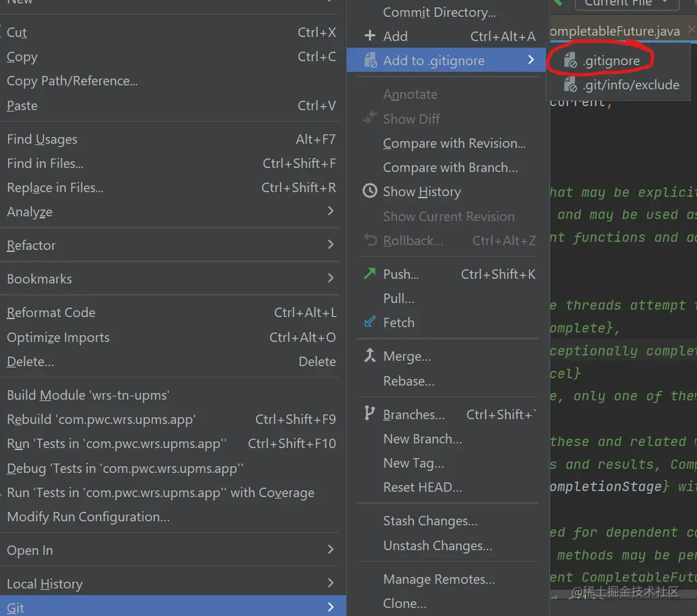Screen dimensions: 697x616
Task: Expand the Bookmarks submenu arrow
Action: coord(330,278)
